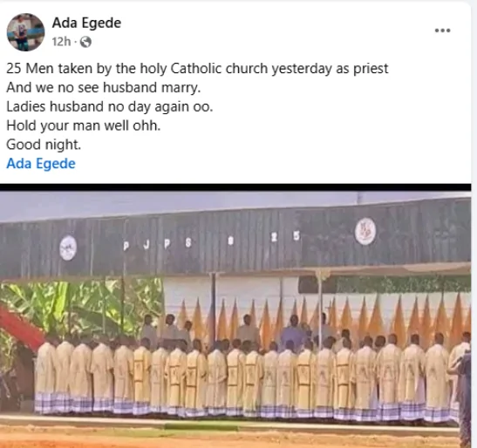The image size is (477, 448).
Task: Click the number 25 lettering on the roof
Action: 286,236
